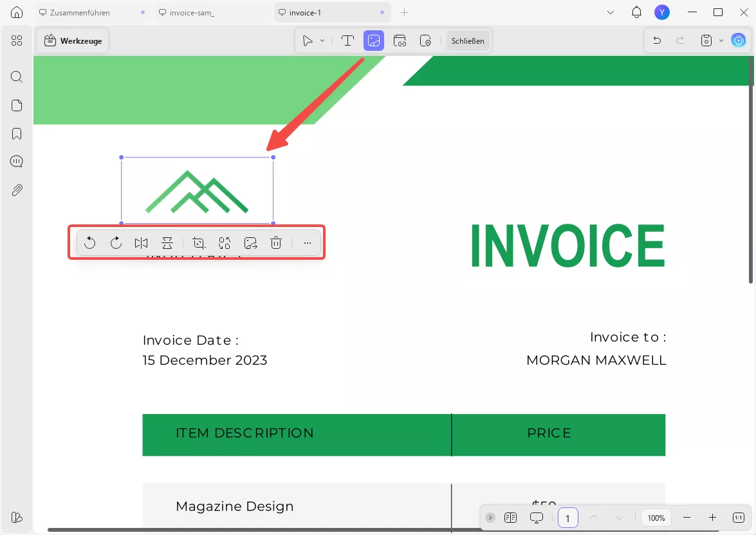
Task: Delete the selected image with trash icon
Action: click(x=276, y=243)
